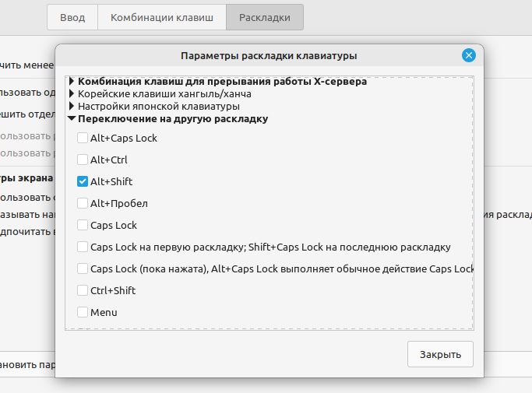Viewport: 532px width, 393px height.
Task: Click the Параметры раскладки клавиатуры title bar
Action: point(269,55)
